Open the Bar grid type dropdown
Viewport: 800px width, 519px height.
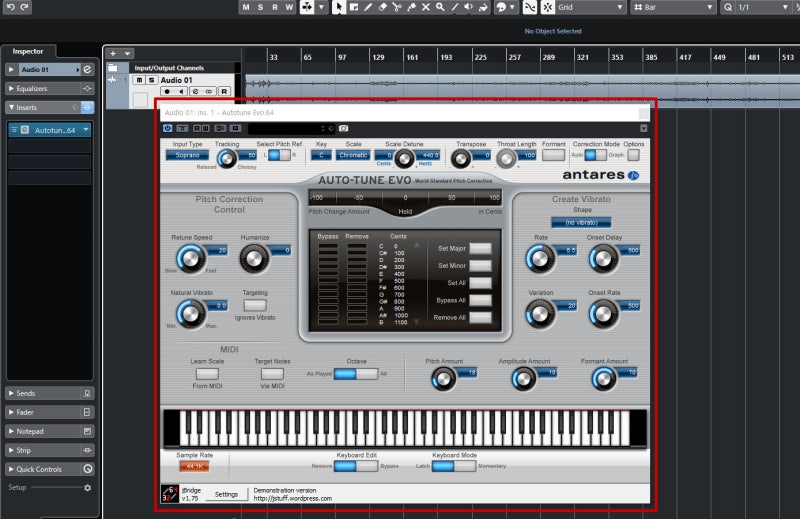click(x=672, y=7)
